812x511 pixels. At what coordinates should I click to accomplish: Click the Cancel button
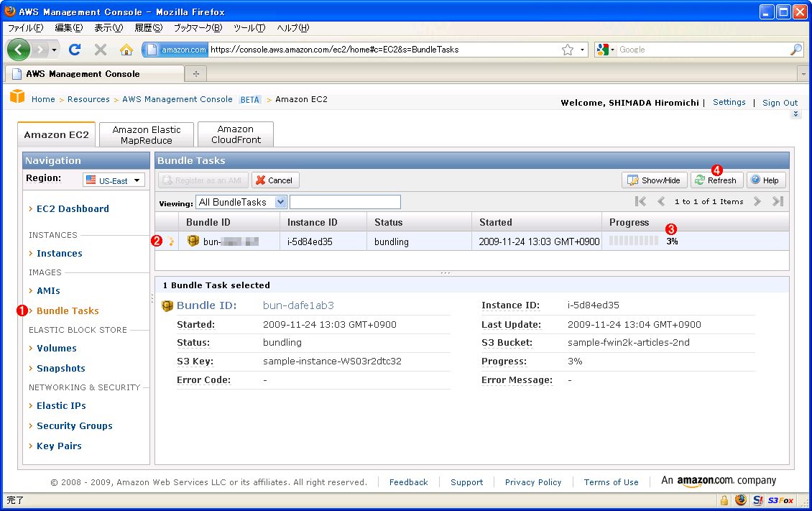275,180
